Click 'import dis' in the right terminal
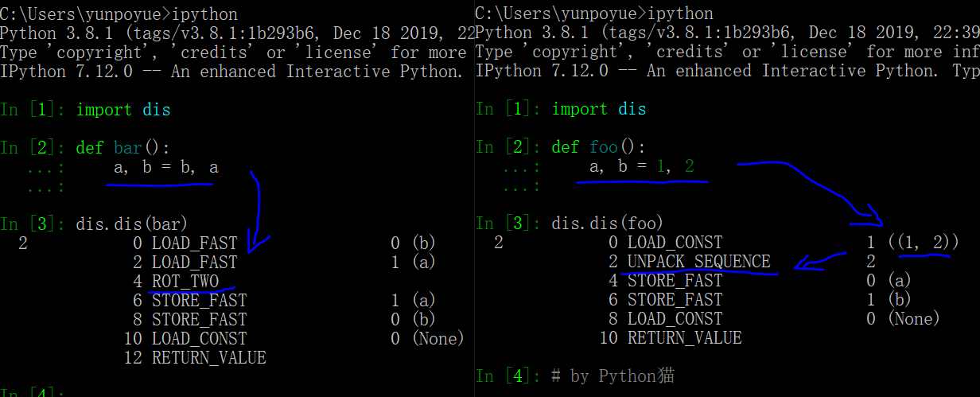980x397 pixels. click(x=599, y=108)
